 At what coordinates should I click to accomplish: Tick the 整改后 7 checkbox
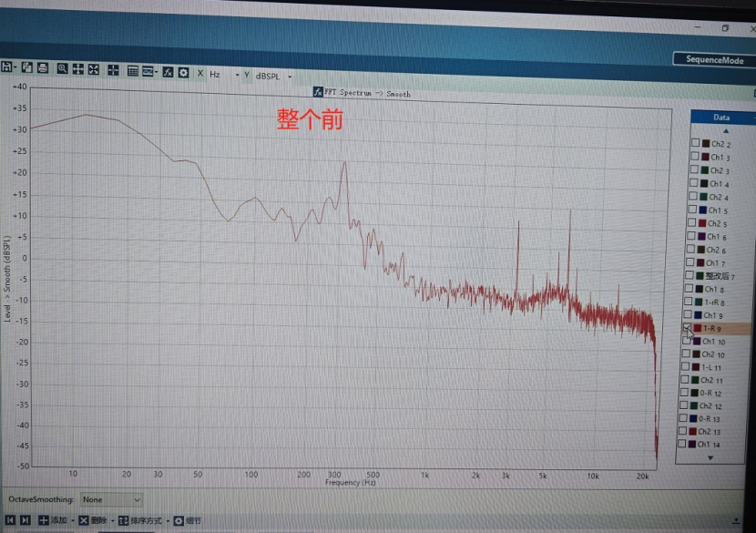(x=690, y=275)
